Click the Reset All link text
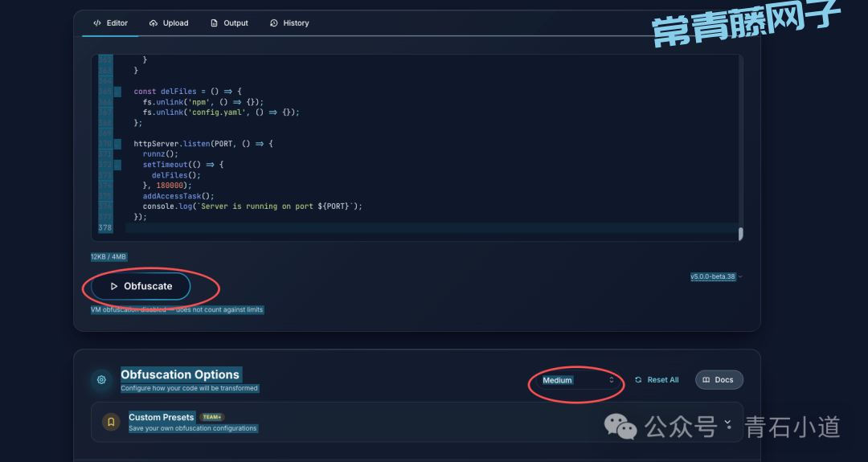The height and width of the screenshot is (462, 868). click(663, 380)
